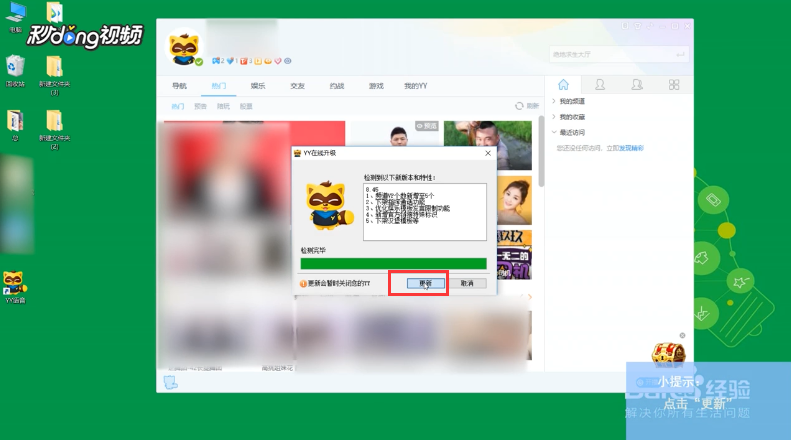Screen dimensions: 791x440
Task: Open the 预告 tagged man thumbnail
Action: tap(394, 133)
